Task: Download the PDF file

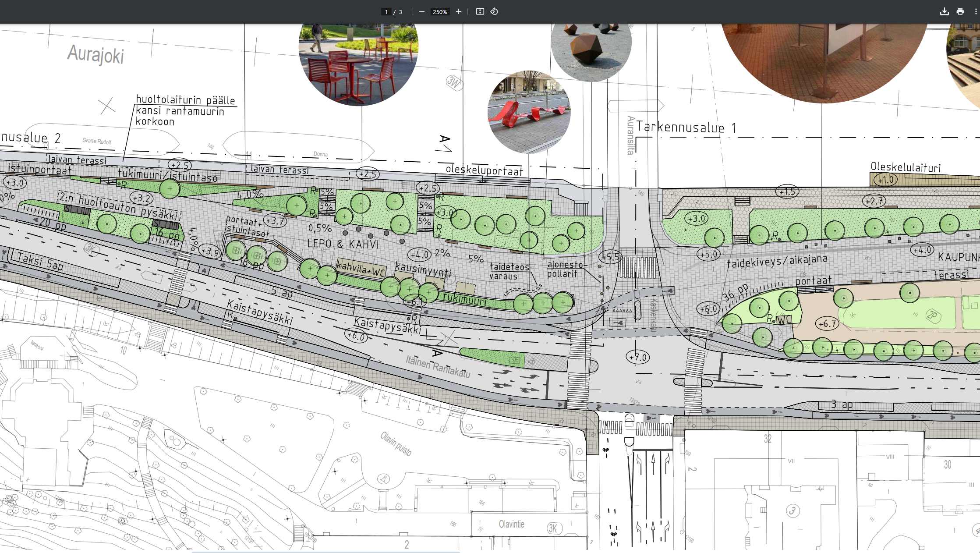Action: (944, 12)
